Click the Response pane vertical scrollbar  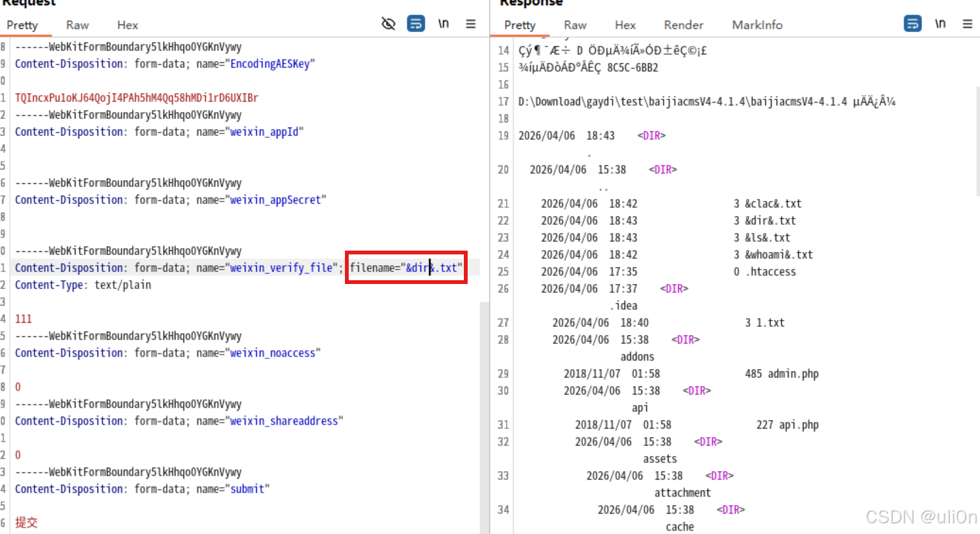(978, 142)
